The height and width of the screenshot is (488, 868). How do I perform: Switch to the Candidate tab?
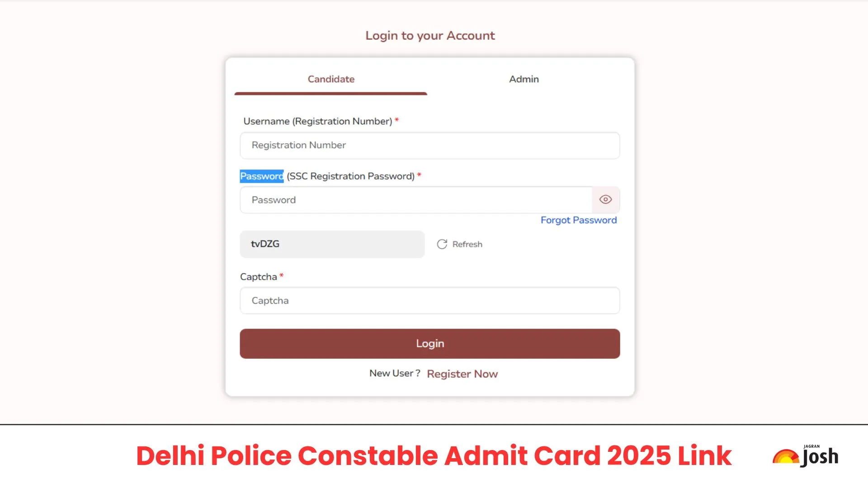(x=331, y=80)
